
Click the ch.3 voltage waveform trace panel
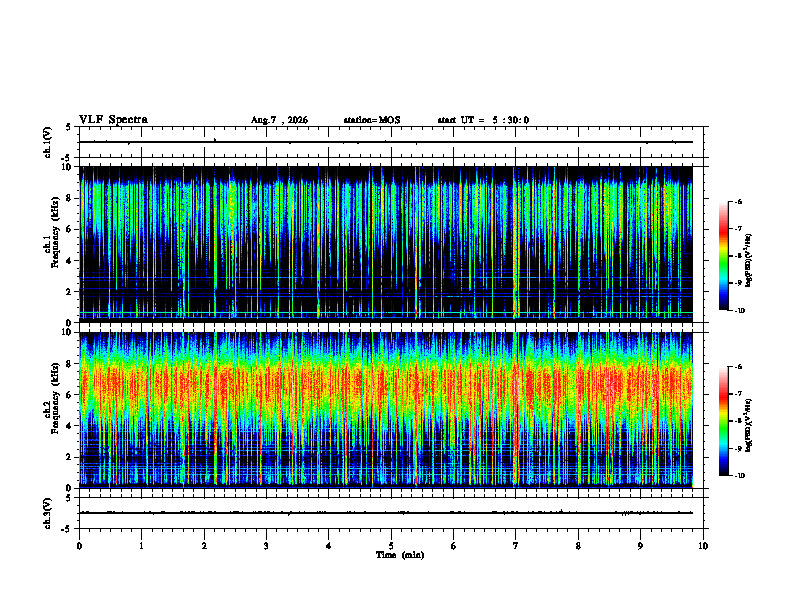pos(391,513)
